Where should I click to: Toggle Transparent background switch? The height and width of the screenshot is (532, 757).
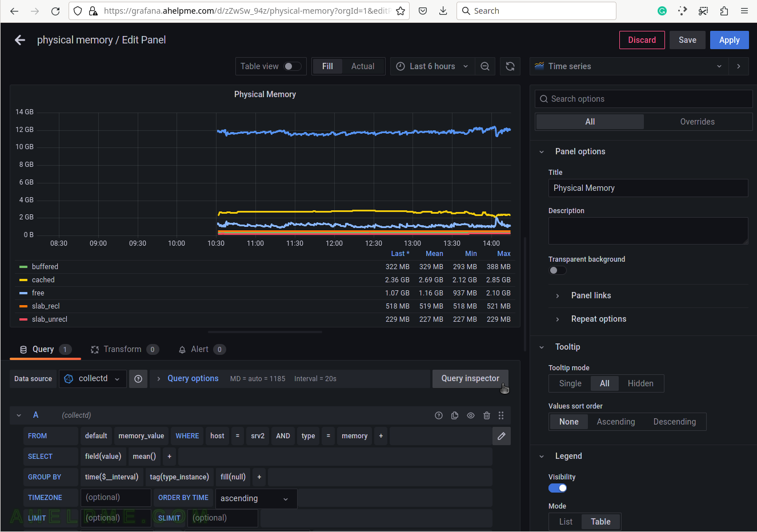(558, 270)
